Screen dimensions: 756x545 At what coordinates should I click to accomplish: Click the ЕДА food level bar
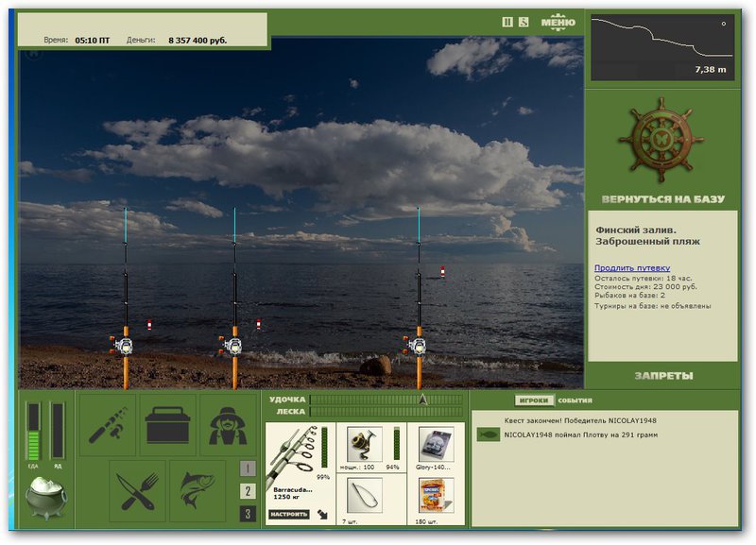tap(33, 432)
